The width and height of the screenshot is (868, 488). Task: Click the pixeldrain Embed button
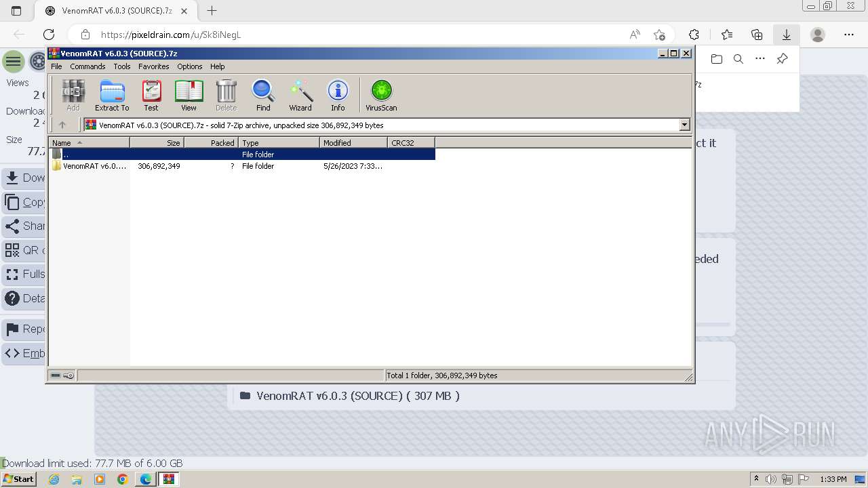(x=24, y=353)
